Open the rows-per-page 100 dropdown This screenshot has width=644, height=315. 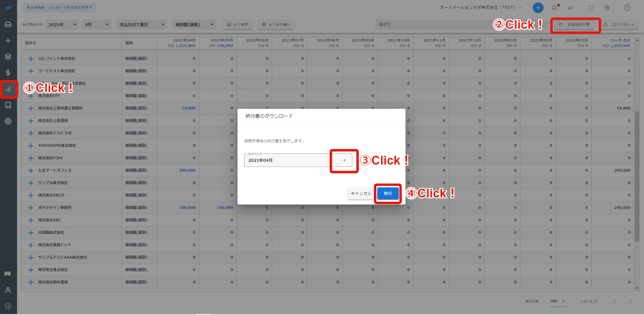(x=558, y=301)
